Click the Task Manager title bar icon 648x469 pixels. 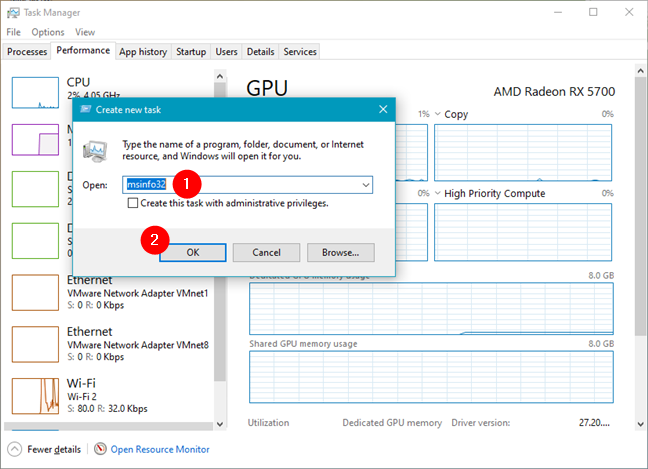(x=12, y=12)
